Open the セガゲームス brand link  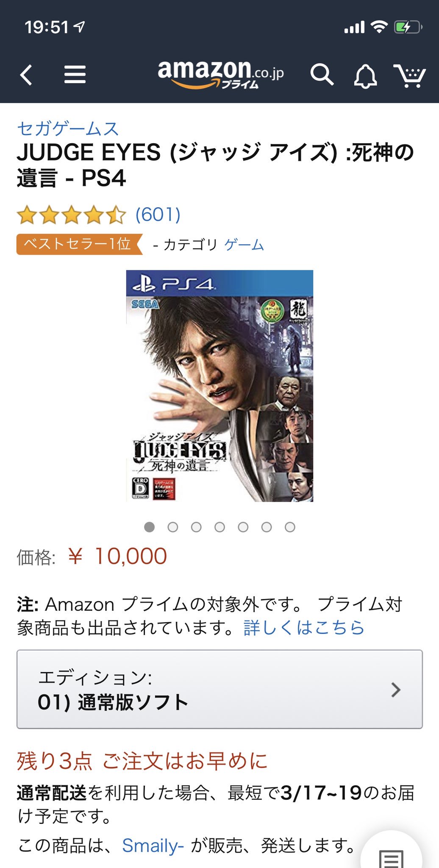(x=68, y=128)
